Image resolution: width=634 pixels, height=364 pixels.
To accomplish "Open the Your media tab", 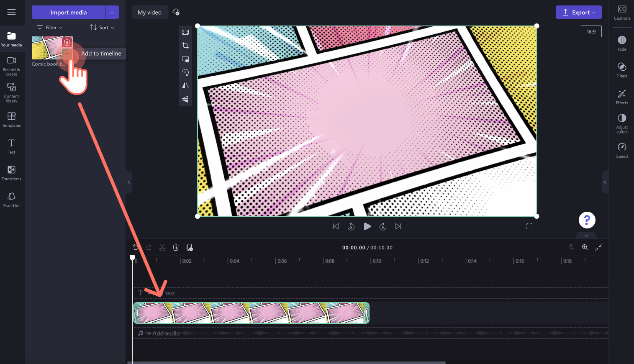I will click(x=11, y=39).
